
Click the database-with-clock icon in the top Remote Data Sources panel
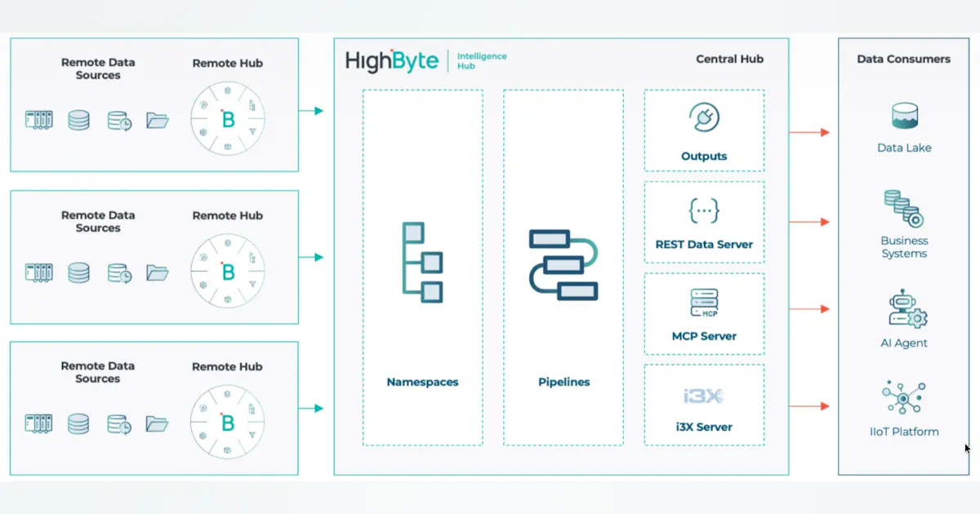(120, 121)
